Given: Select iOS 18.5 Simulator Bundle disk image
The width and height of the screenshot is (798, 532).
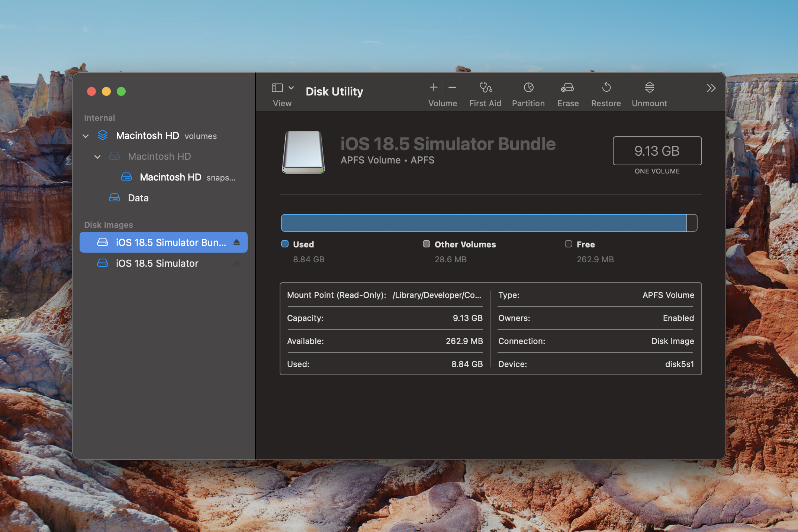Looking at the screenshot, I should (x=164, y=242).
